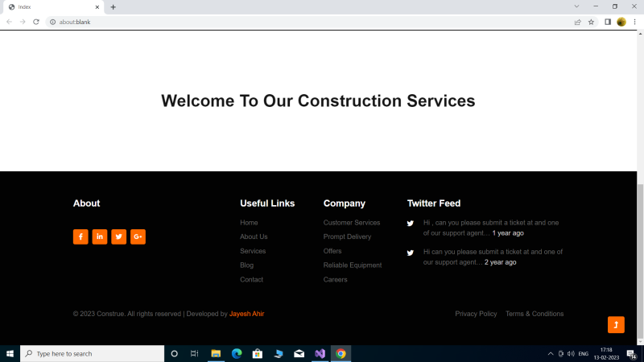Bookmark this page with the star icon
The width and height of the screenshot is (644, 362).
pos(591,22)
